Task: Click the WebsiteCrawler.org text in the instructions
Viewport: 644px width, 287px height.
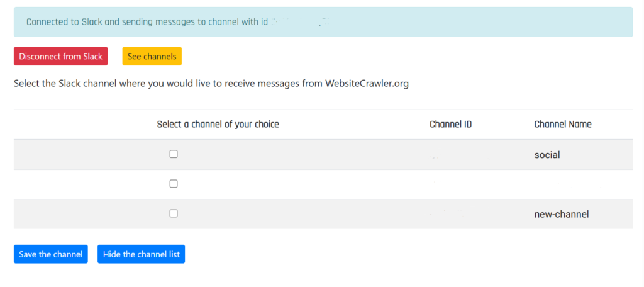Action: [x=367, y=84]
